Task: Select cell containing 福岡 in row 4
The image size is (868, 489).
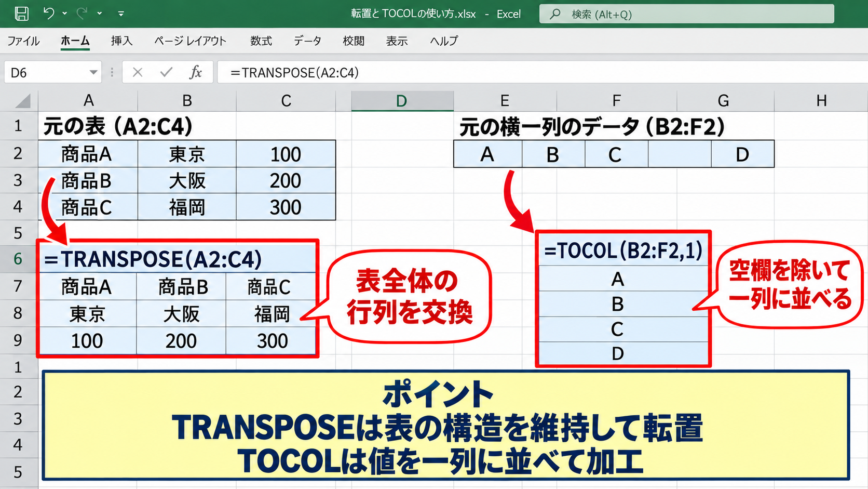Action: (187, 207)
